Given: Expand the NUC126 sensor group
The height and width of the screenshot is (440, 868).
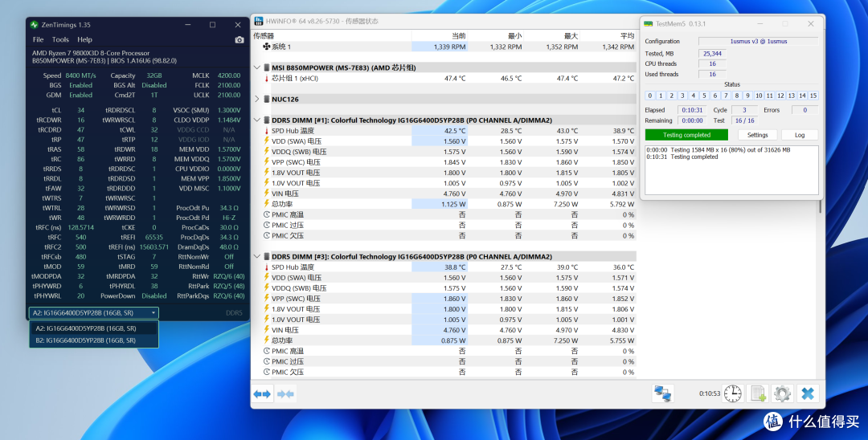Looking at the screenshot, I should click(257, 100).
